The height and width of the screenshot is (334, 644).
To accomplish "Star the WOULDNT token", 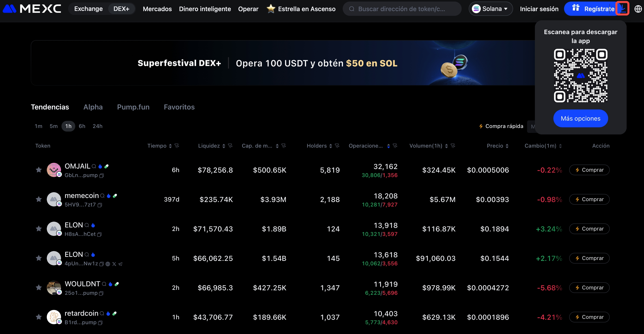I will 39,287.
